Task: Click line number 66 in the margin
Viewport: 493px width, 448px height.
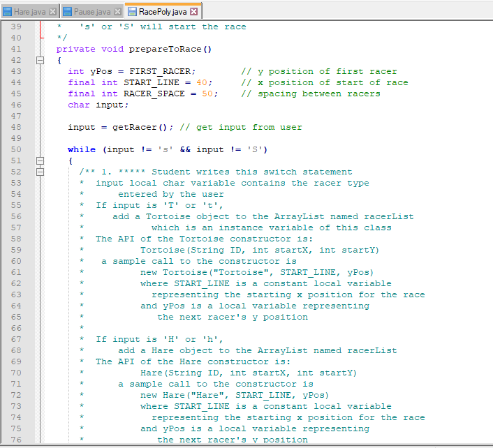Action: 16,328
